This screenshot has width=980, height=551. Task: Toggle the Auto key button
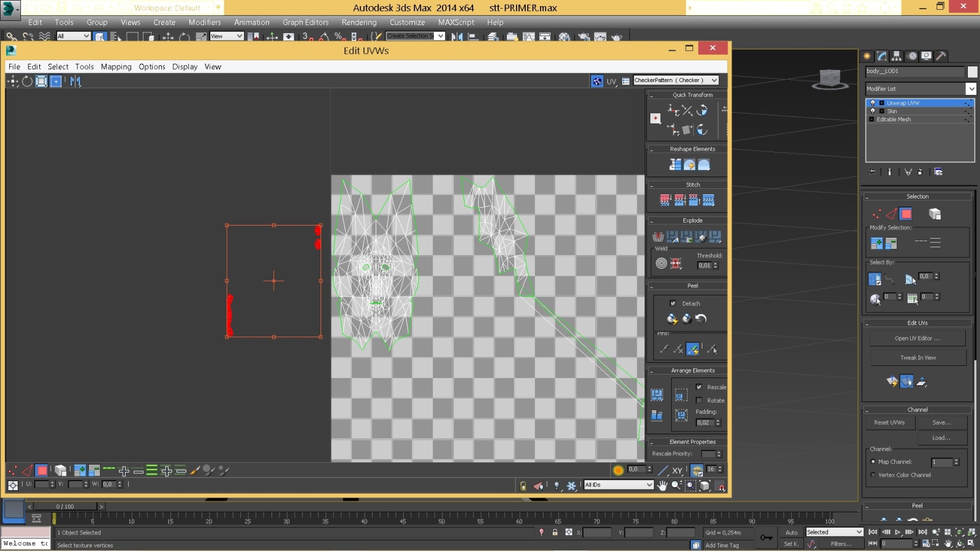pos(791,532)
